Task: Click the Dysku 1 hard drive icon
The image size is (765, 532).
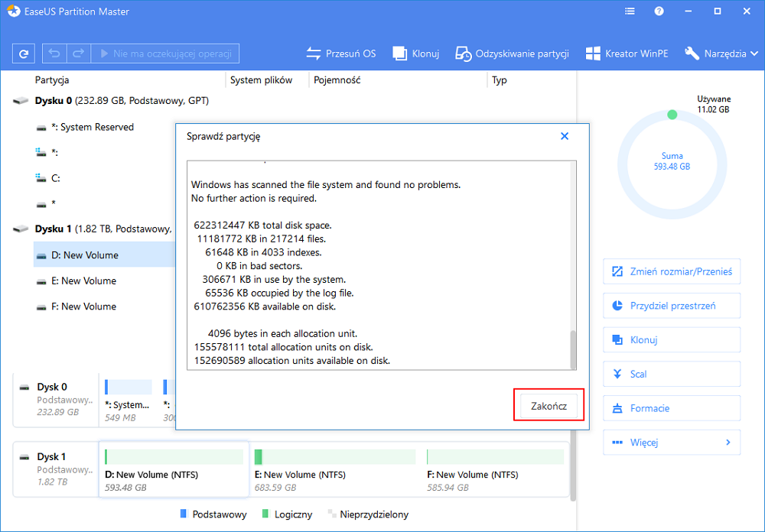Action: click(21, 229)
